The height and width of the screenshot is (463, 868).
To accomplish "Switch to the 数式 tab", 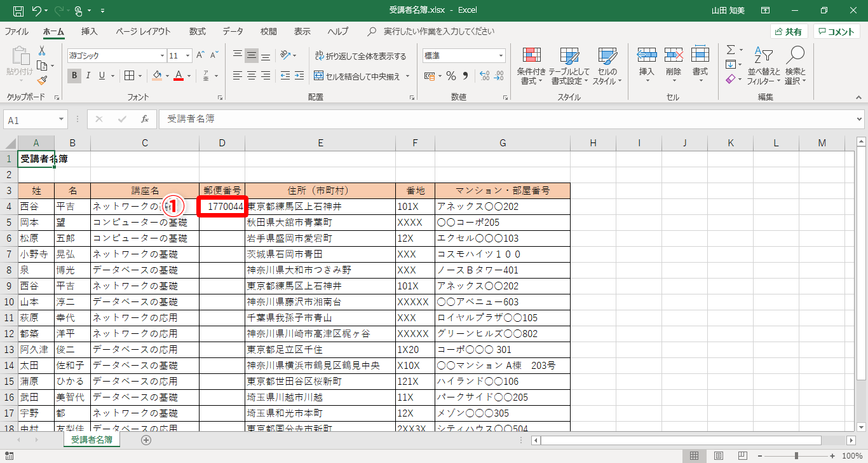I will point(198,31).
